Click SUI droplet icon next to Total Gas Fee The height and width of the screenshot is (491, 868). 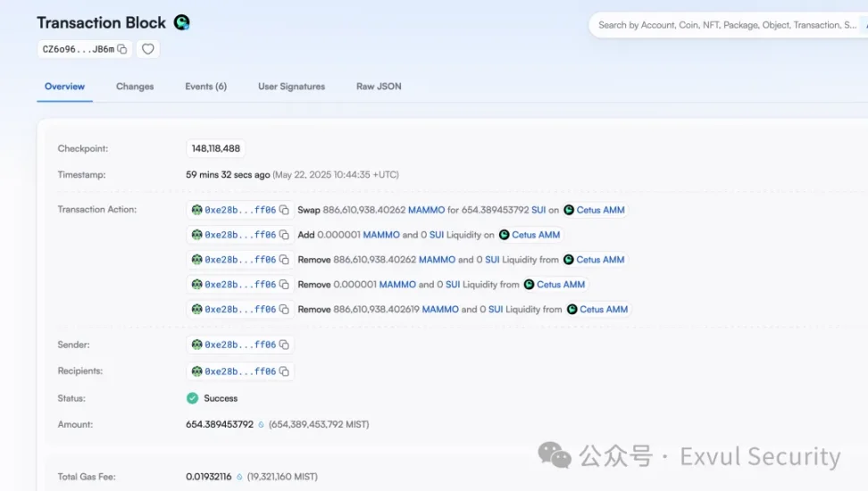click(x=239, y=477)
